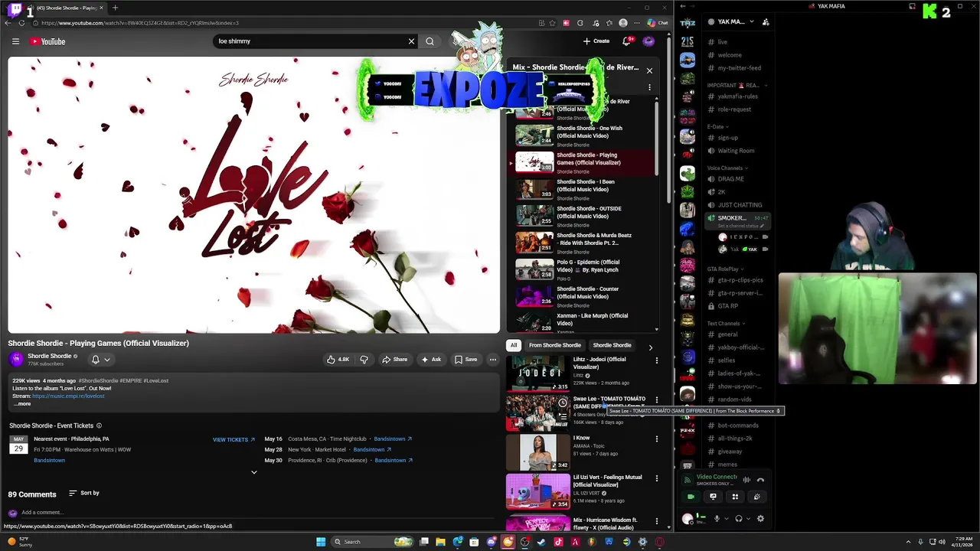Screen dimensions: 980x551
Task: Collapse the Voice Channels category in Discord
Action: (727, 168)
